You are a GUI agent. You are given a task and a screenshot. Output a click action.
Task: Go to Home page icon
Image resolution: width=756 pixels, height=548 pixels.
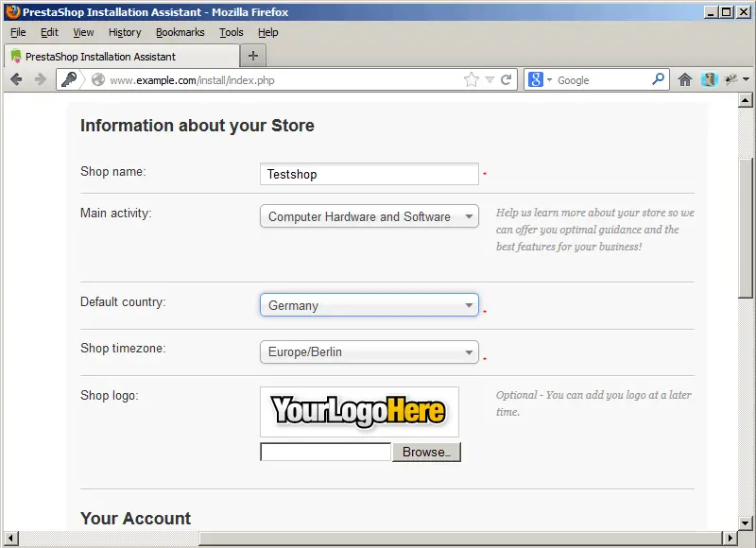coord(684,79)
